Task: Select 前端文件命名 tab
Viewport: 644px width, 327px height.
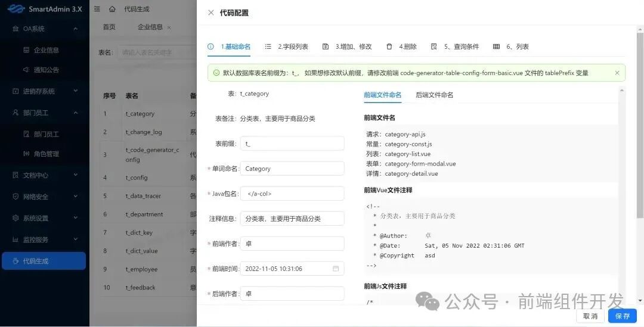Action: (382, 95)
